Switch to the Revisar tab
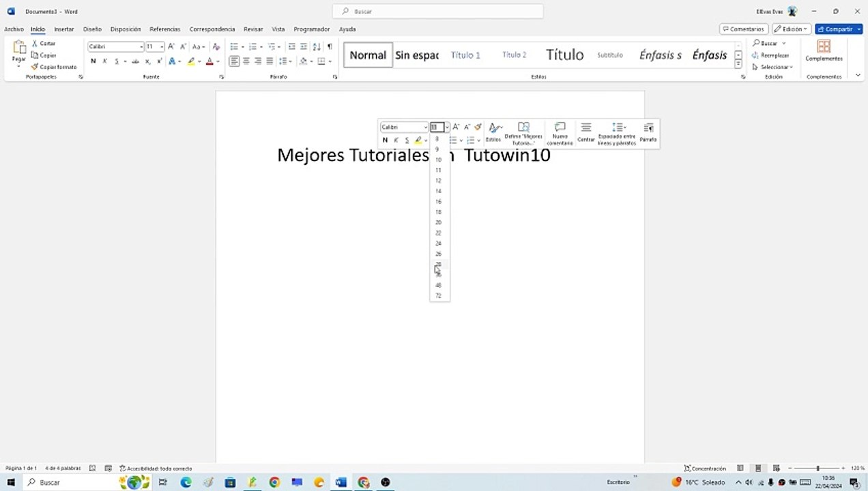The height and width of the screenshot is (491, 868). (x=253, y=29)
